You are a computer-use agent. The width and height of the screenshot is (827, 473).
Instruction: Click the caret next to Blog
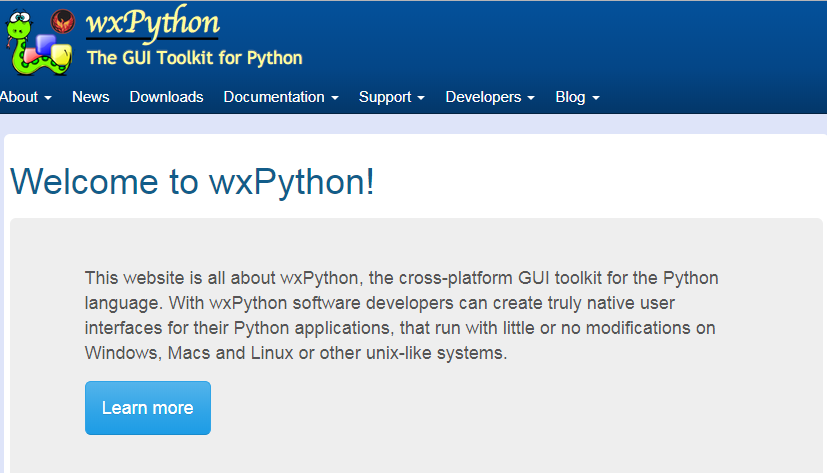(596, 98)
